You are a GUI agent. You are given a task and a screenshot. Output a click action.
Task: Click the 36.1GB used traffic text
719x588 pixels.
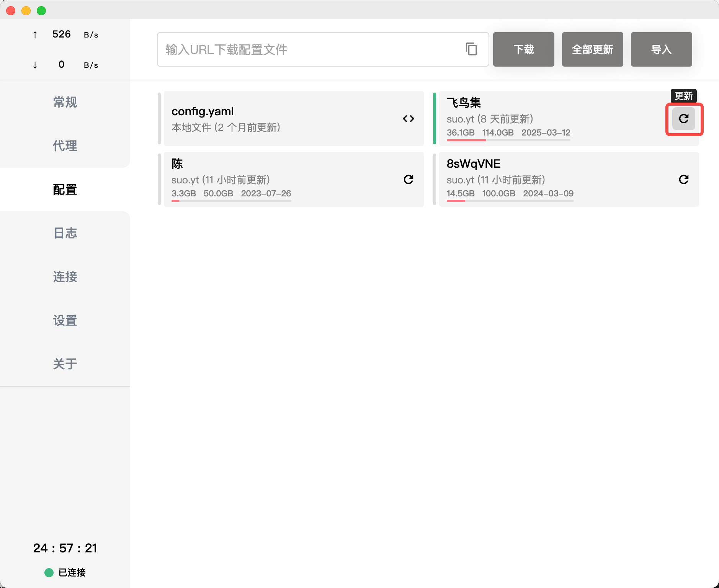point(461,132)
